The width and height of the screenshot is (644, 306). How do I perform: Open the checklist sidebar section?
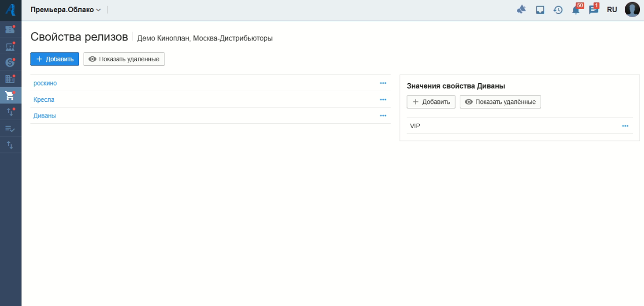(10, 129)
